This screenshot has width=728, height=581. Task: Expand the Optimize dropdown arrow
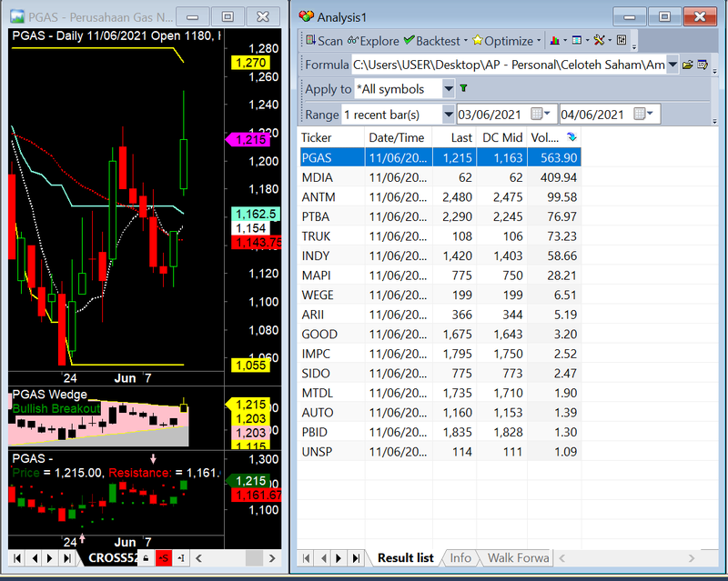tap(539, 41)
